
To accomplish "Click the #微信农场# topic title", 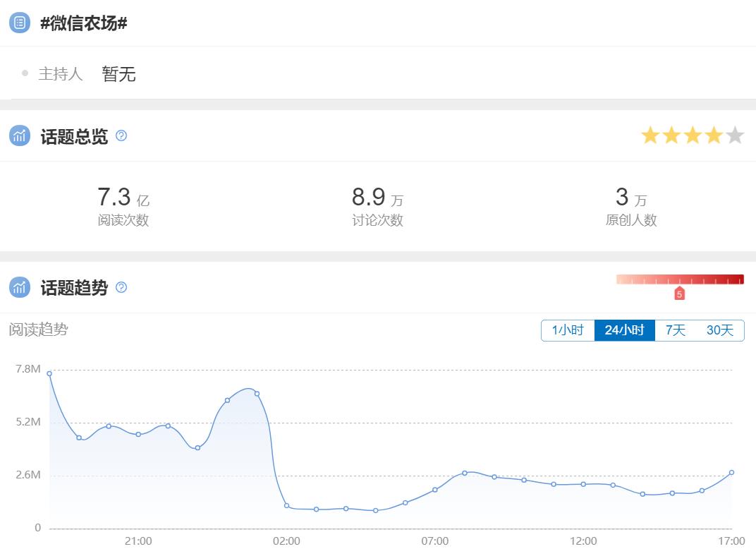I will 84,23.
